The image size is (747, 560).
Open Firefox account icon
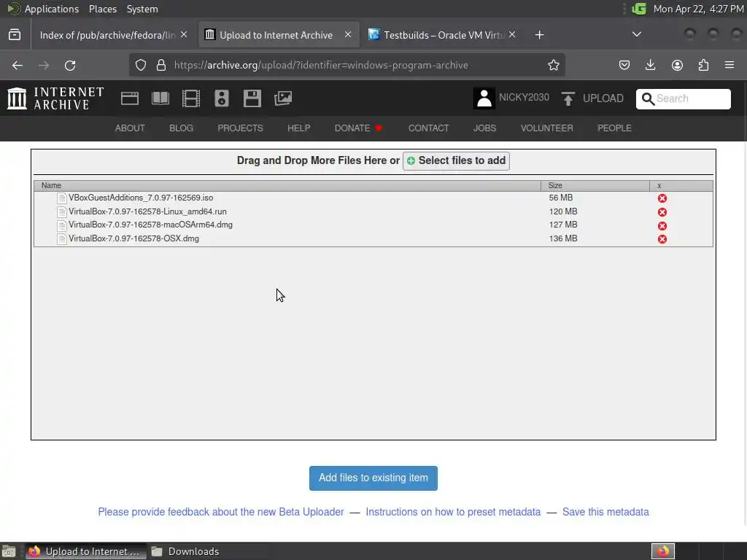point(677,65)
